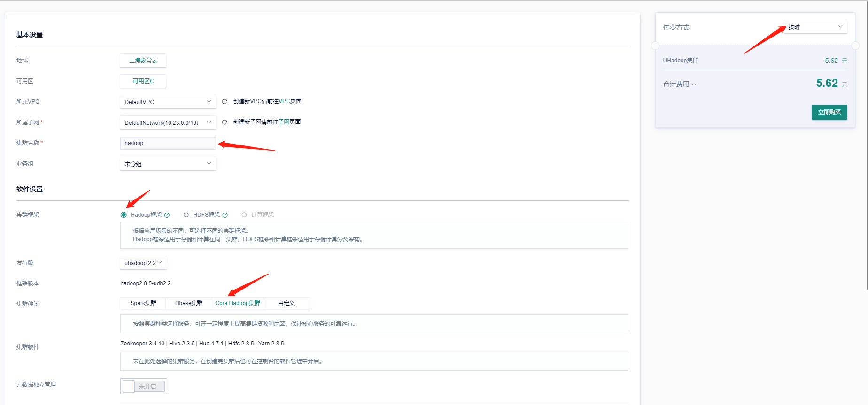Click the refresh icon next to VPC dropdown
868x405 pixels.
(225, 101)
